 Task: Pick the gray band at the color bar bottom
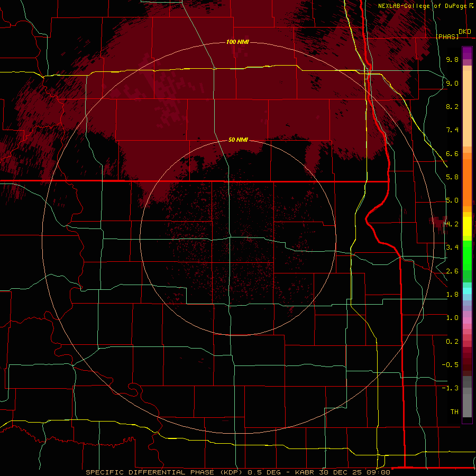pos(467,406)
